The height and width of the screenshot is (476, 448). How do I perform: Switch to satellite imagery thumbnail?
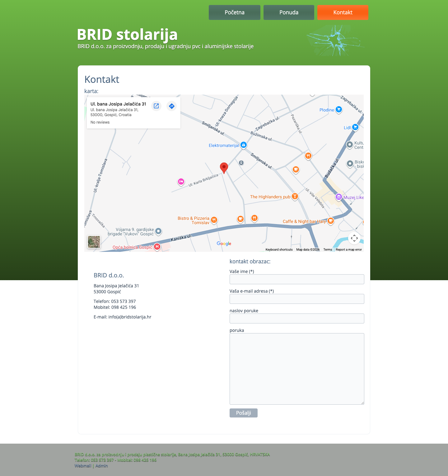[94, 242]
